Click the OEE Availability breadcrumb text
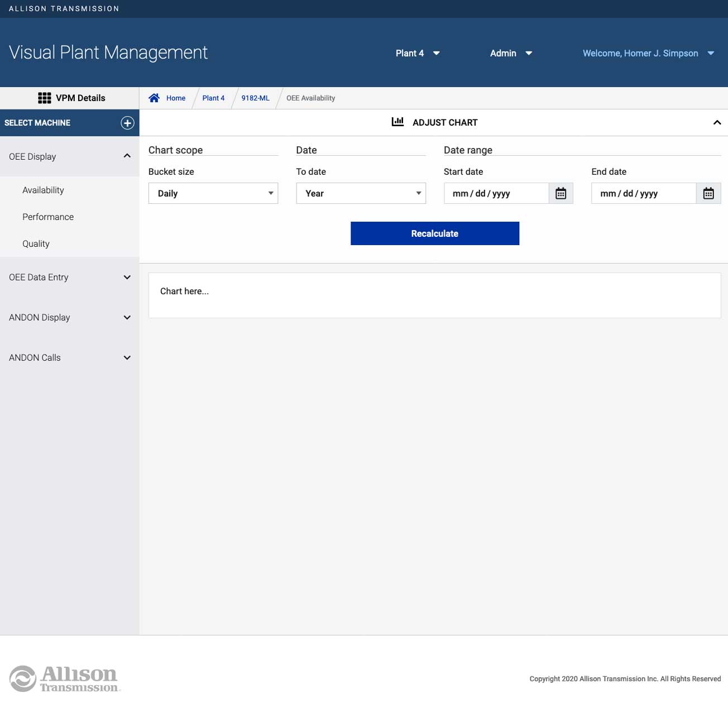 pyautogui.click(x=310, y=98)
